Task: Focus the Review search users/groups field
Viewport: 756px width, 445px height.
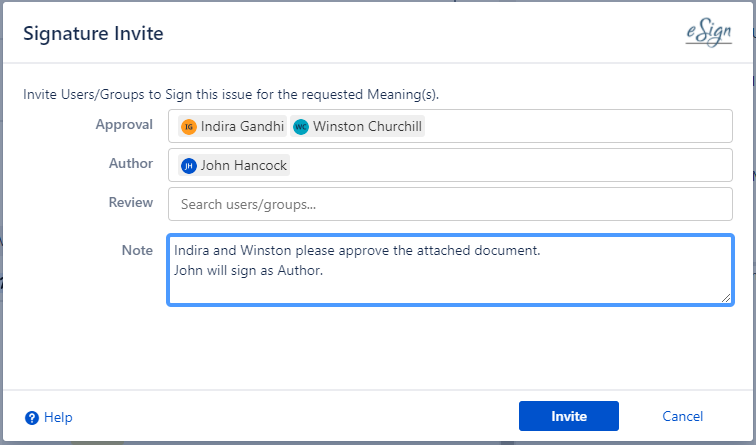Action: [x=450, y=205]
